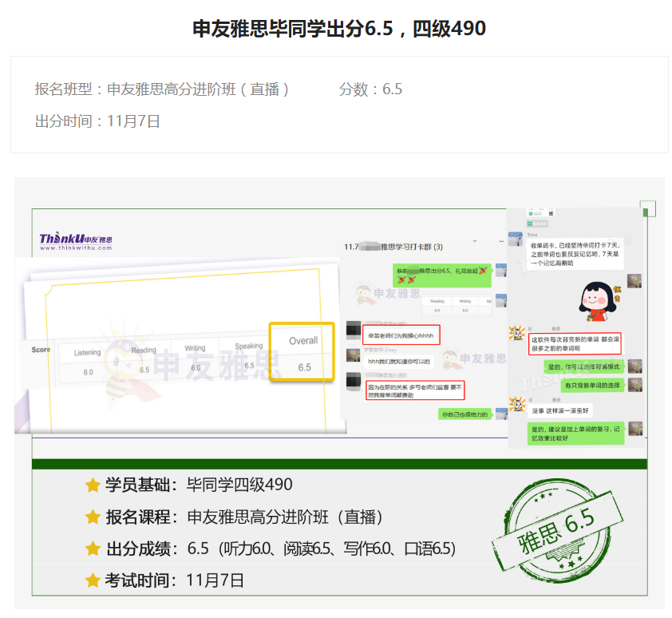Viewport: 672px width, 618px height.
Task: Click the "Score" row label
Action: coord(41,350)
